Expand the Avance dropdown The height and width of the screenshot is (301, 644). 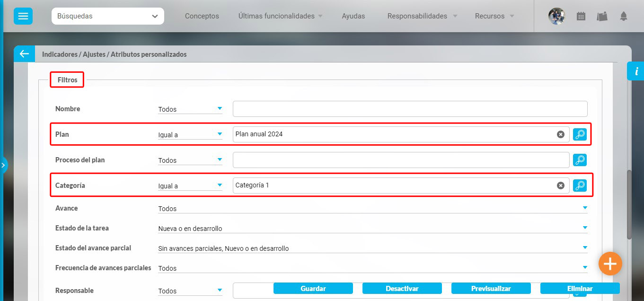coord(373,208)
